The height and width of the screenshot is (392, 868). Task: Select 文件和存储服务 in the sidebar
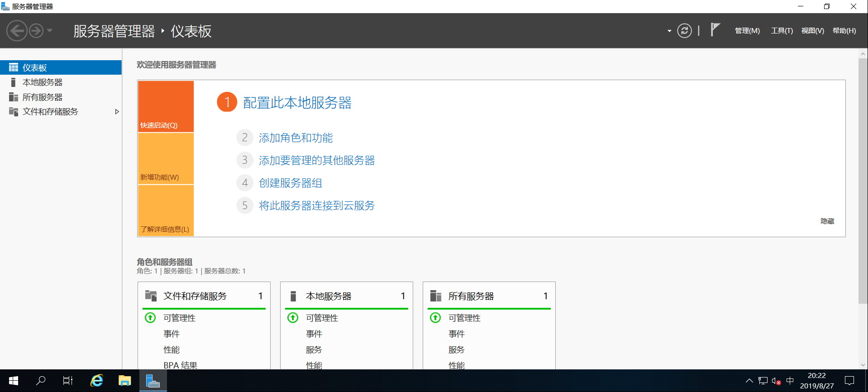[x=61, y=111]
